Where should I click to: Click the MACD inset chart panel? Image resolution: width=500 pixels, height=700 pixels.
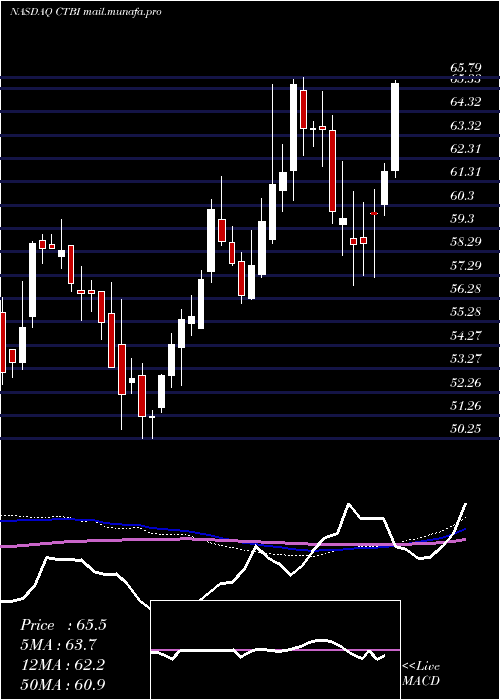pyautogui.click(x=276, y=650)
